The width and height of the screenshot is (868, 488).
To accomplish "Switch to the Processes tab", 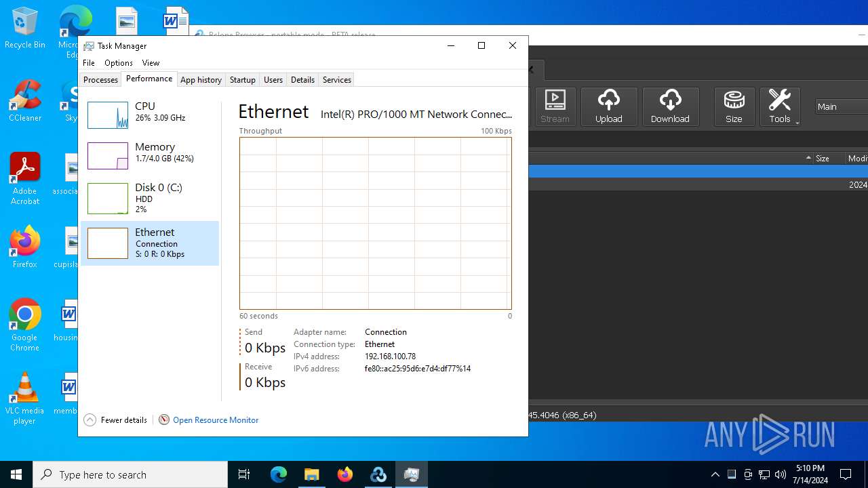I will point(101,79).
